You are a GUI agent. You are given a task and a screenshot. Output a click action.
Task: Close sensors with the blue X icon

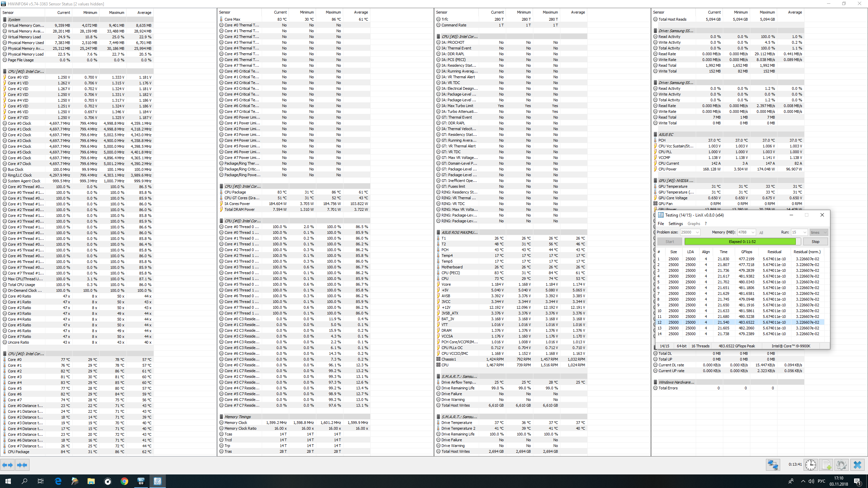point(857,465)
